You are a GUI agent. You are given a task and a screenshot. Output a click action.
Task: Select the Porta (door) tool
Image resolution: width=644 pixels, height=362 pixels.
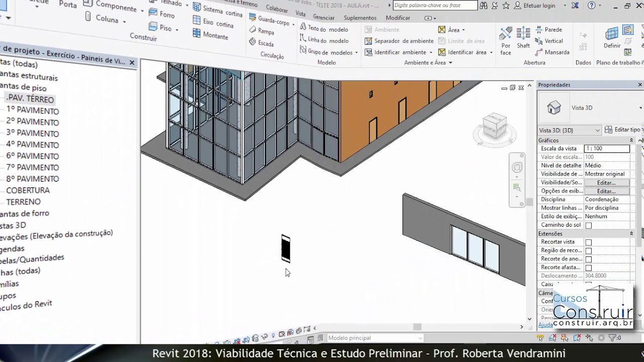67,5
